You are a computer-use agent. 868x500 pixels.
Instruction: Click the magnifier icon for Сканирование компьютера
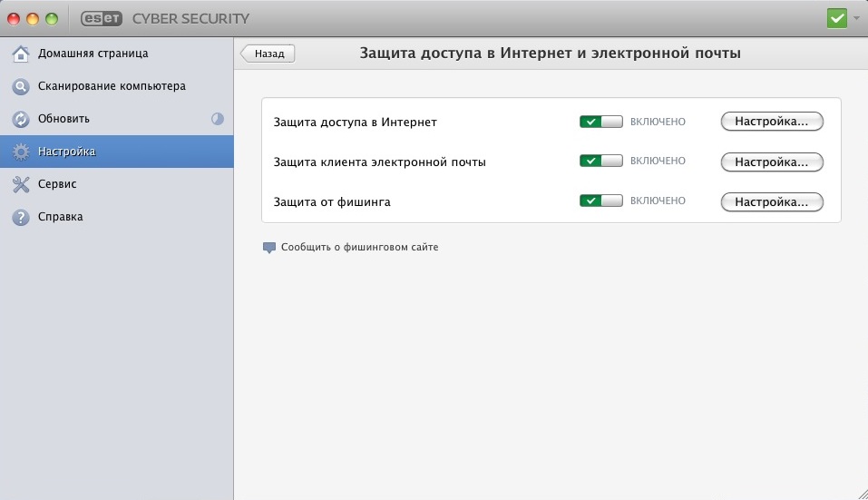[21, 86]
